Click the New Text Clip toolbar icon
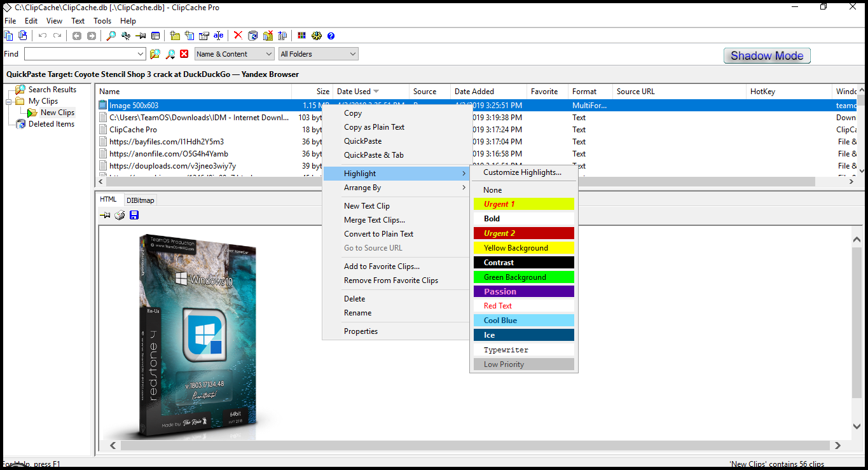 (189, 36)
